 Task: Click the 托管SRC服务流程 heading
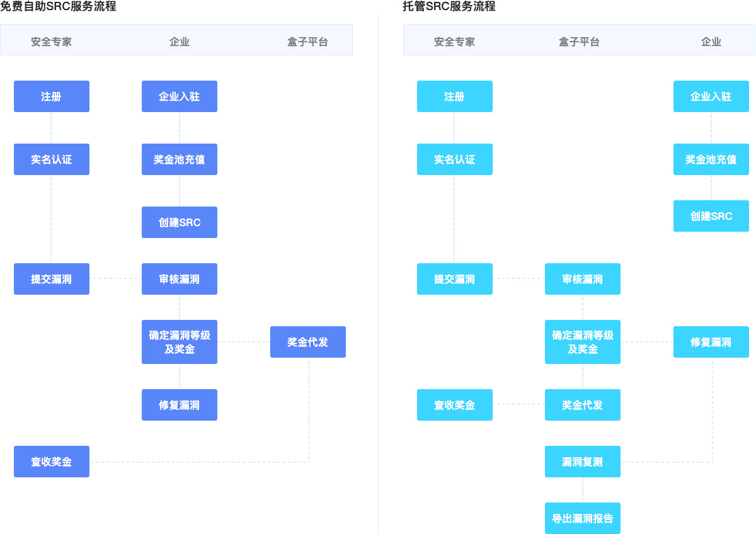(x=449, y=7)
